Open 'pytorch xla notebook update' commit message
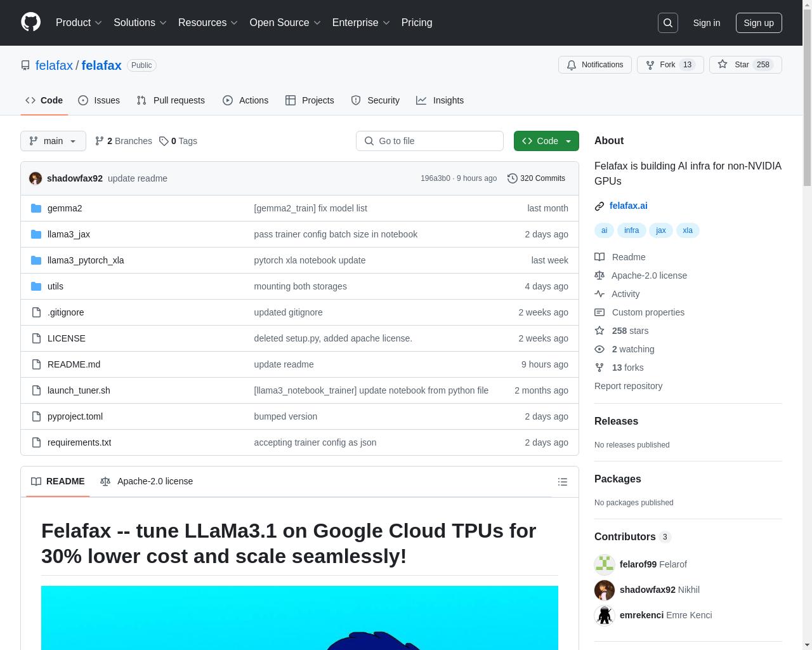812x650 pixels. click(310, 260)
